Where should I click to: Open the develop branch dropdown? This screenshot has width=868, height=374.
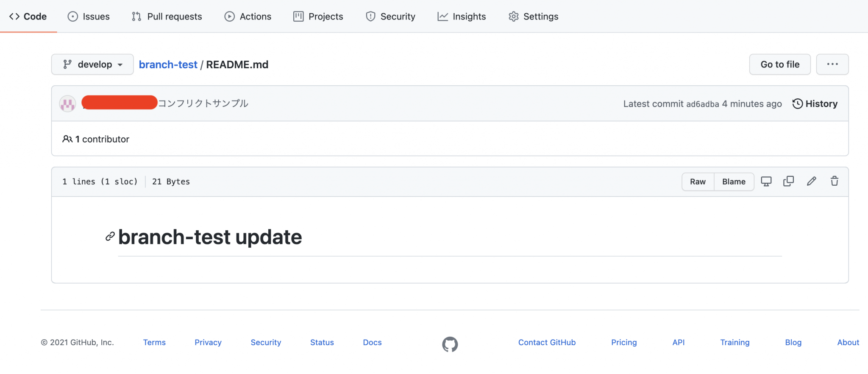tap(92, 64)
